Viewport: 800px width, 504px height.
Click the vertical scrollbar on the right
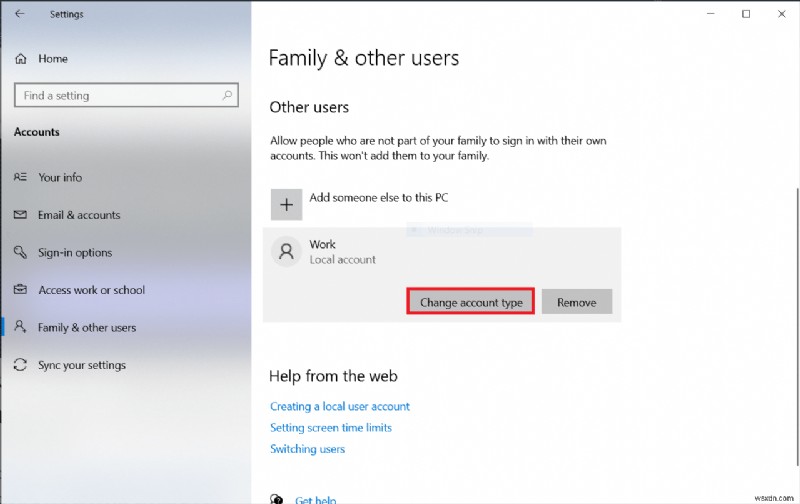click(796, 326)
